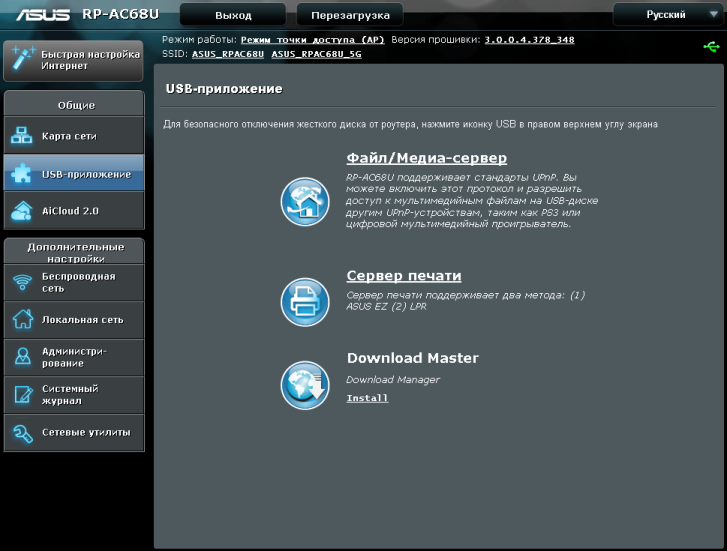Go to AiCloud 2.0 menu item
This screenshot has width=727, height=551.
pos(74,211)
